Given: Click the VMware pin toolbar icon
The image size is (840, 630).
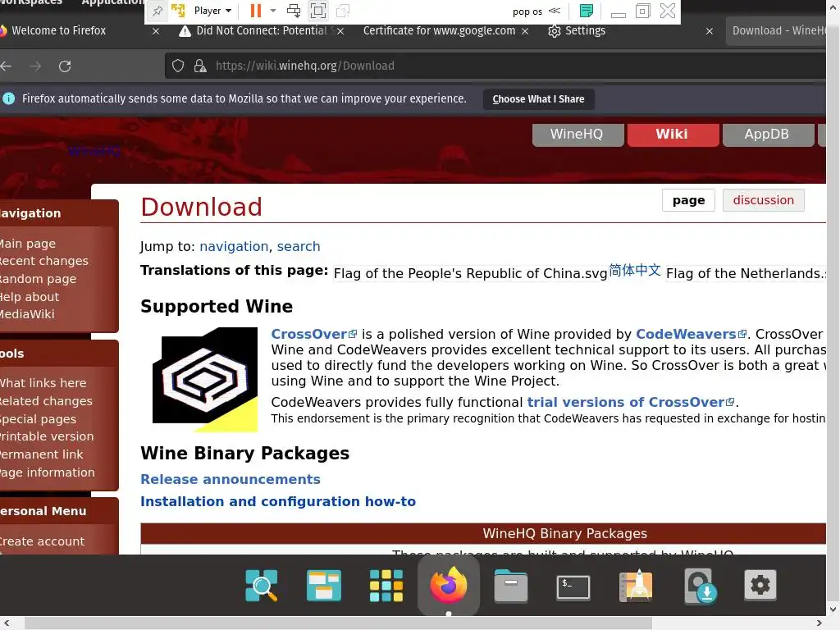Looking at the screenshot, I should click(x=157, y=11).
